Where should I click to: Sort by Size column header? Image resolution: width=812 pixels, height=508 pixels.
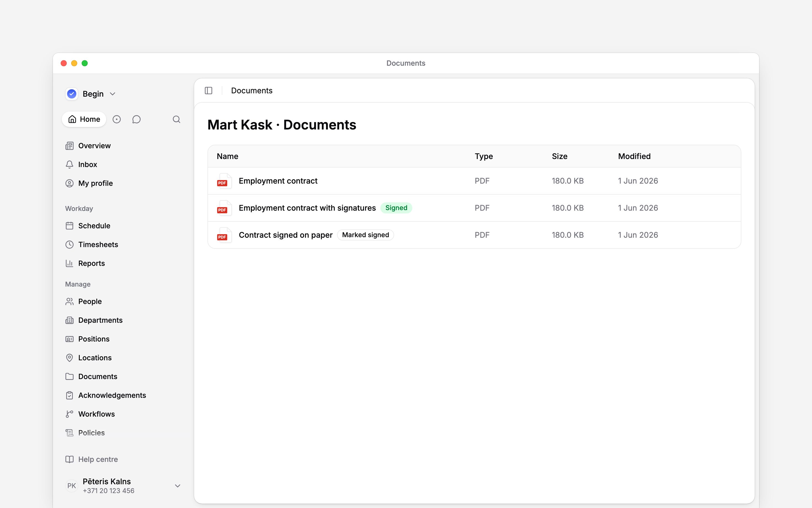pyautogui.click(x=559, y=156)
